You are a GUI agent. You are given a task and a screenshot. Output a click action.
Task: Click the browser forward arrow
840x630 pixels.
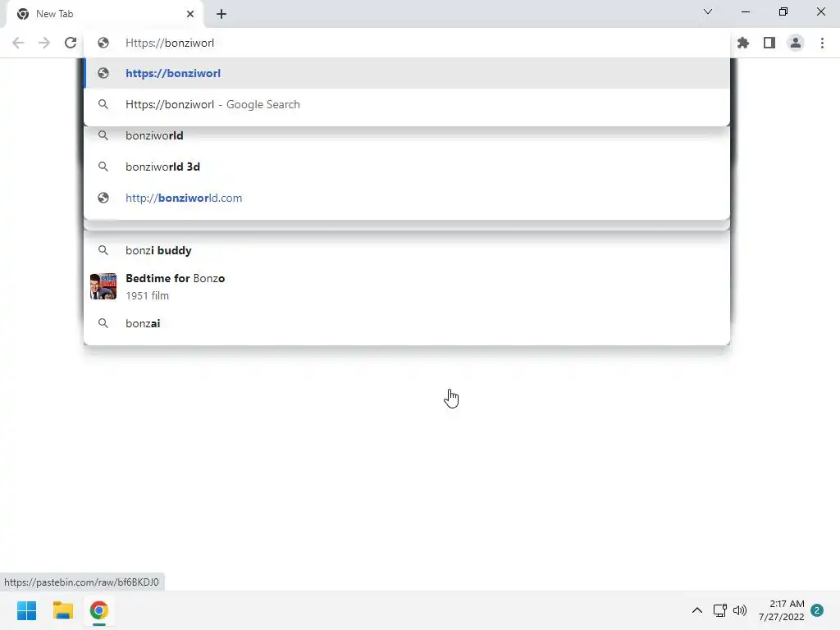point(44,43)
